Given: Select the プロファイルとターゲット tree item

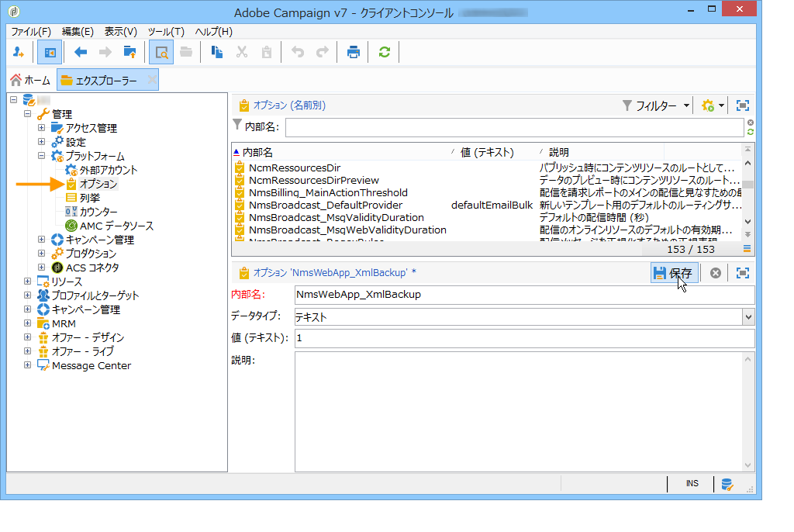Looking at the screenshot, I should 95,295.
